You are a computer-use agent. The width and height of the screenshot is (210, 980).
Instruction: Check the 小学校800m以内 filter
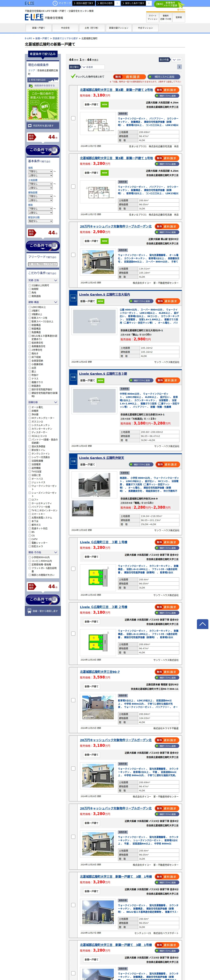coord(30,557)
